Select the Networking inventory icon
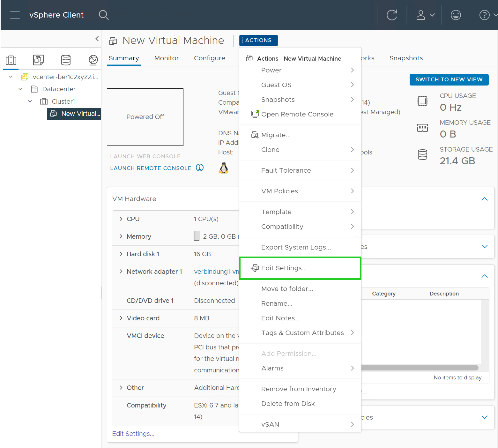The width and height of the screenshot is (498, 448). [93, 60]
